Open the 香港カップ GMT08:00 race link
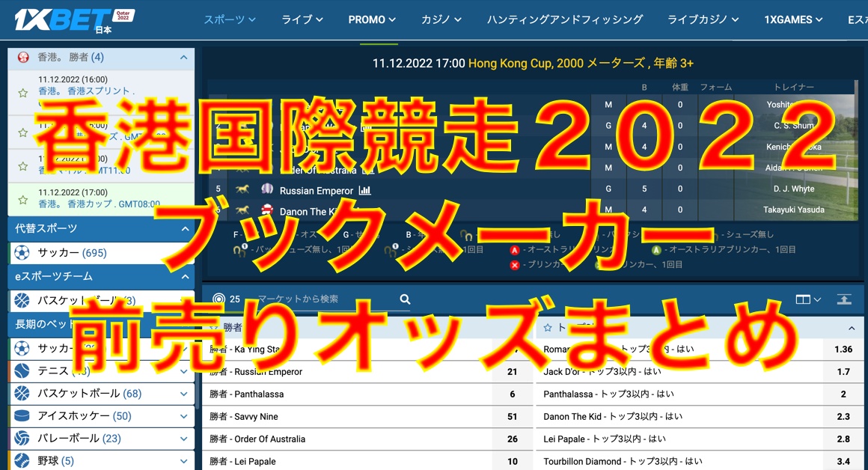This screenshot has height=470, width=868. [99, 204]
